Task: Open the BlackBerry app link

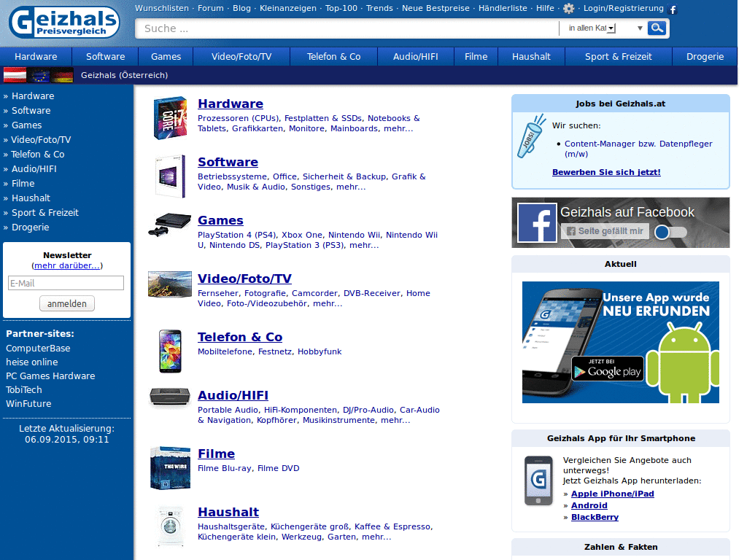Action: (595, 517)
